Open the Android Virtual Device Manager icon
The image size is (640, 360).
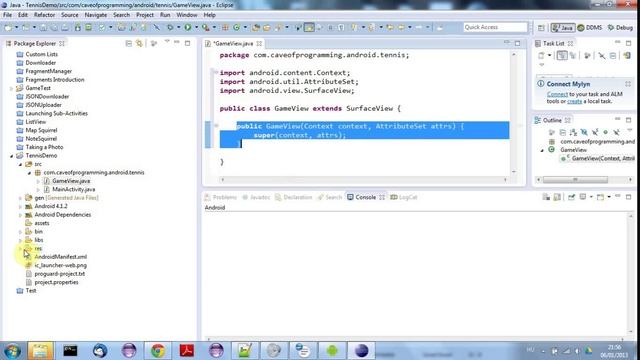pyautogui.click(x=89, y=27)
